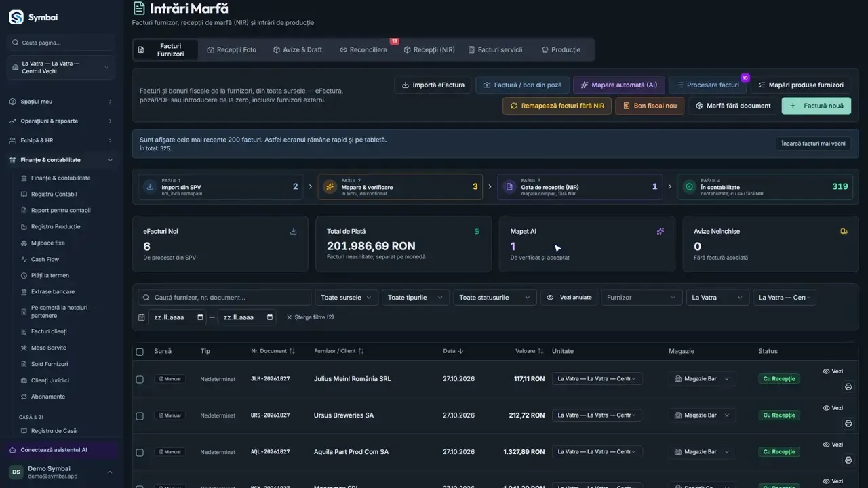This screenshot has width=868, height=488.
Task: Open Cash Flow sidebar item
Action: click(45, 259)
